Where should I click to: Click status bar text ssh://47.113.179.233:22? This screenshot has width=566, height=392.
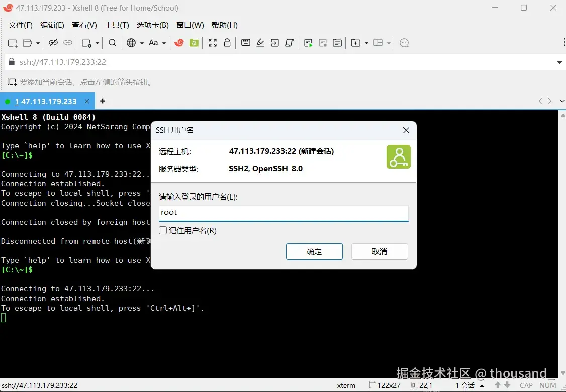(39, 385)
